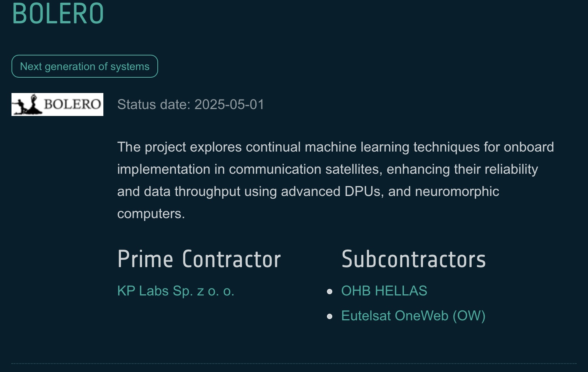Click the bullet beside OHB HELLAS
The height and width of the screenshot is (372, 588).
330,292
